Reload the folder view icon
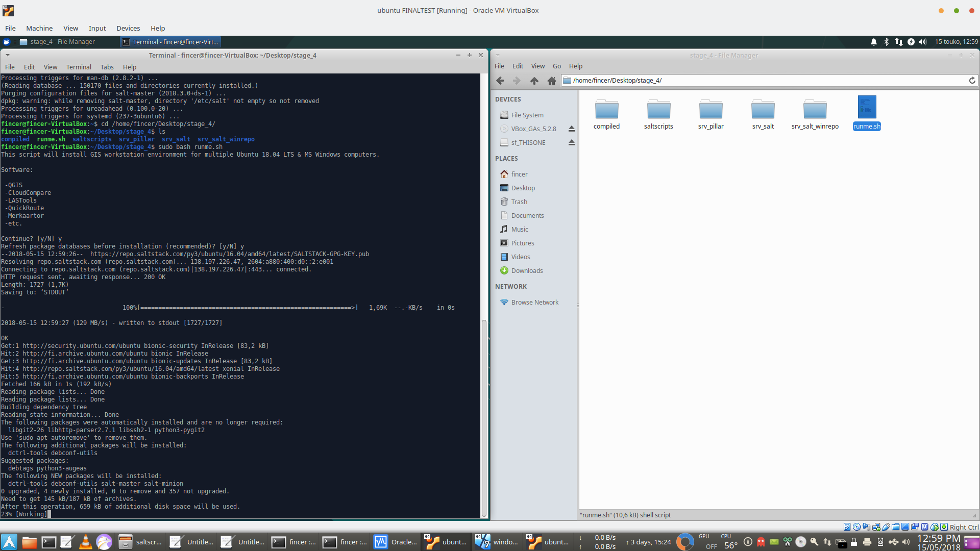 (972, 81)
